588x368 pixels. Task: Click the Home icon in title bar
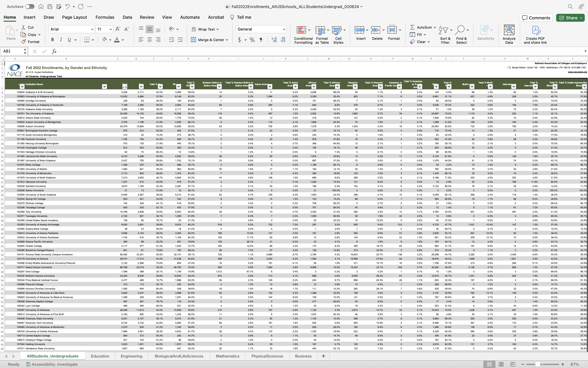tap(41, 7)
